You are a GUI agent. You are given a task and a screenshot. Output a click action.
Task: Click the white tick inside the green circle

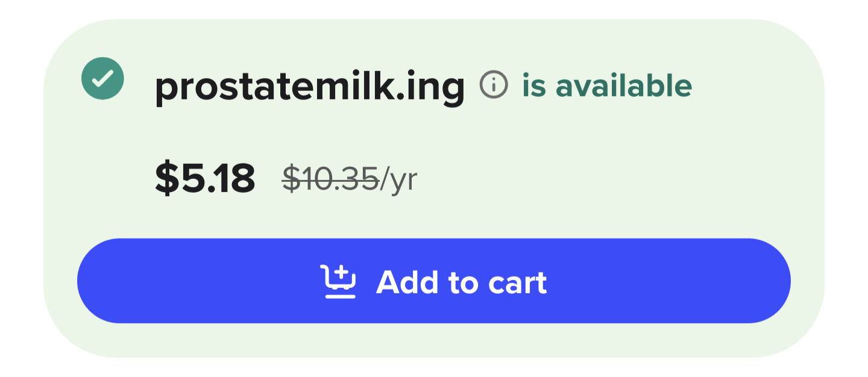click(x=103, y=78)
